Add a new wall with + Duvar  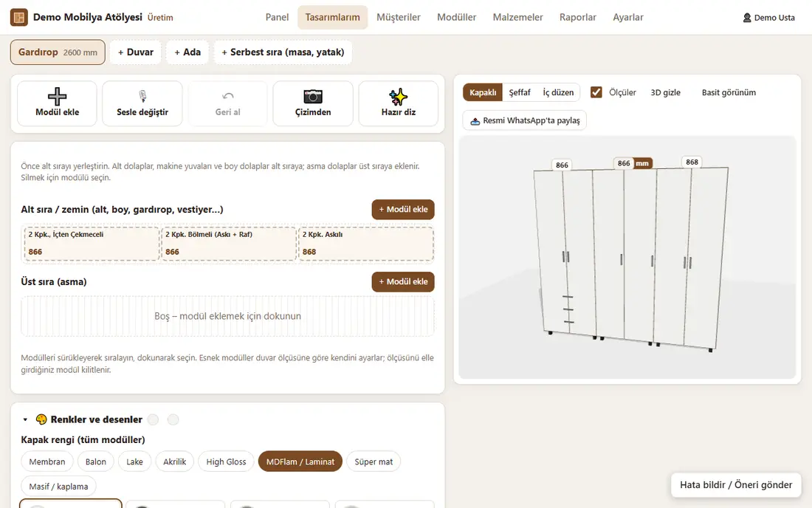click(136, 52)
